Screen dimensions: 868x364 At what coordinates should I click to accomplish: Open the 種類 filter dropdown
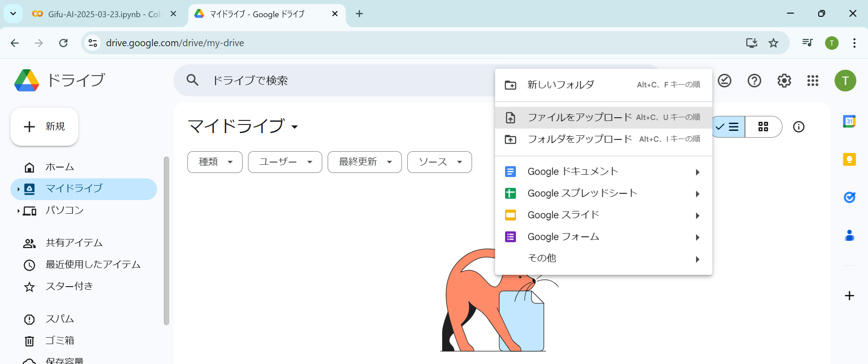215,162
